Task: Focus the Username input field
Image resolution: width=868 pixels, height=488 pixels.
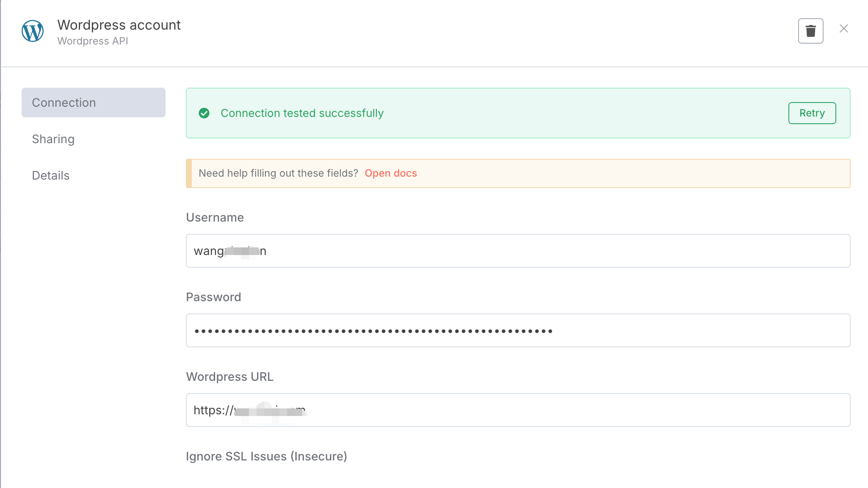Action: (x=518, y=251)
